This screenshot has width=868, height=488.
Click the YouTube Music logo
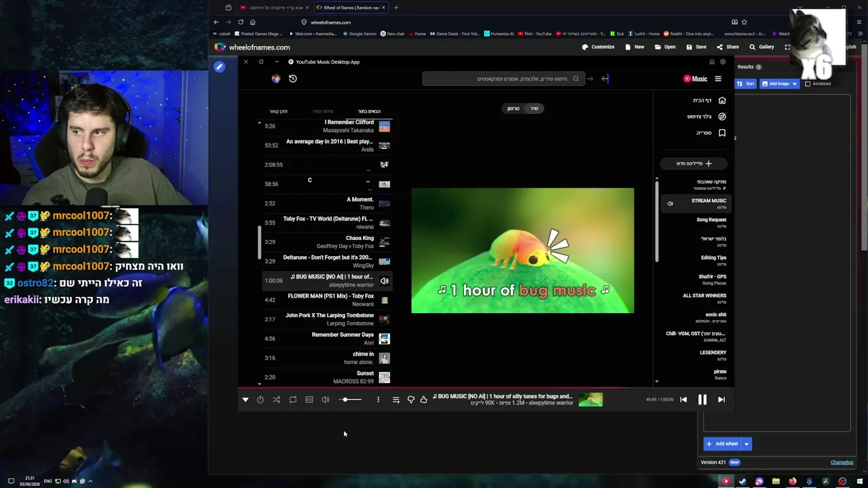pos(696,79)
